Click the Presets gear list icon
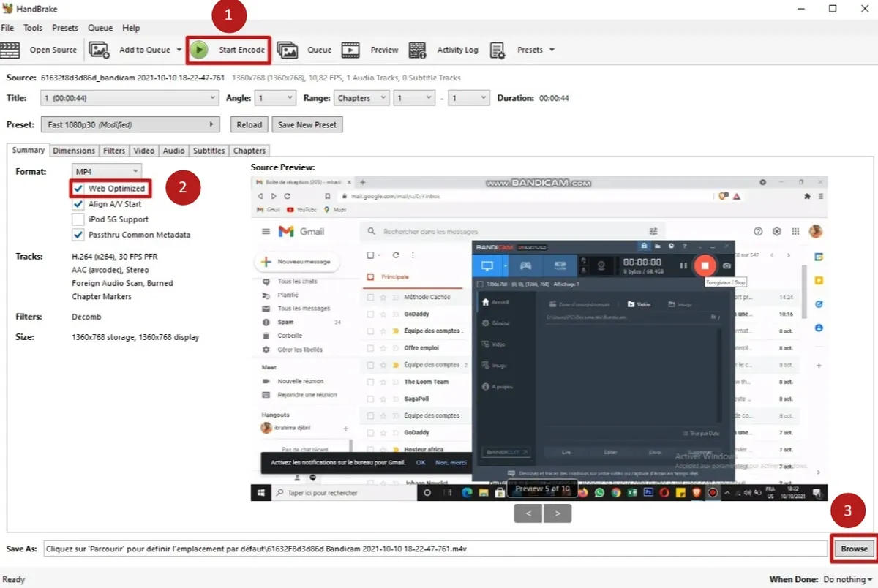 (x=498, y=50)
